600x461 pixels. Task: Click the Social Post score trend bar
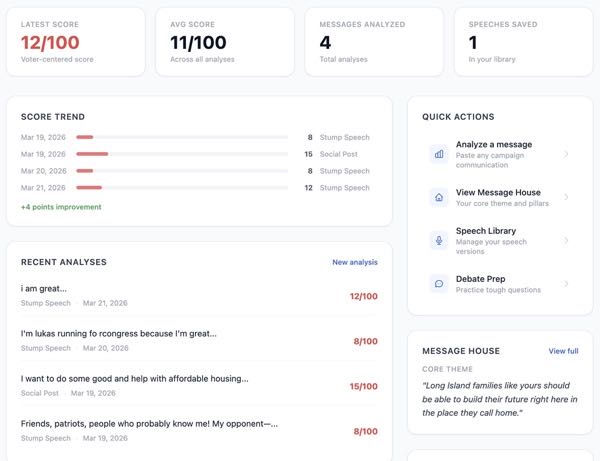pos(182,154)
